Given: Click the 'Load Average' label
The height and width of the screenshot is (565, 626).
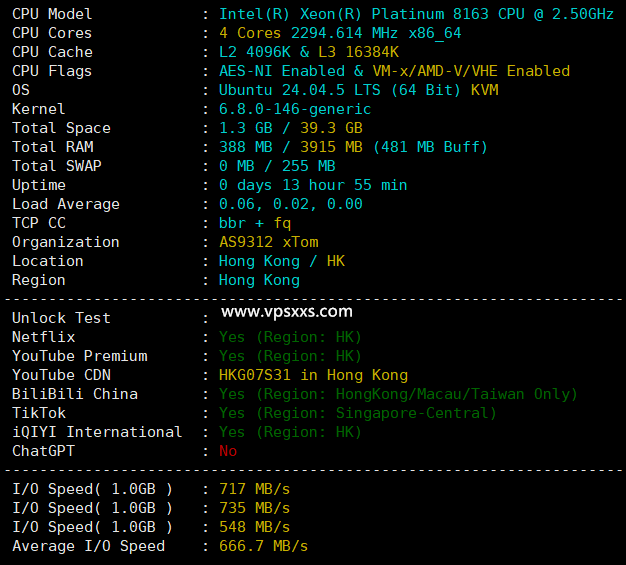Looking at the screenshot, I should point(66,204).
